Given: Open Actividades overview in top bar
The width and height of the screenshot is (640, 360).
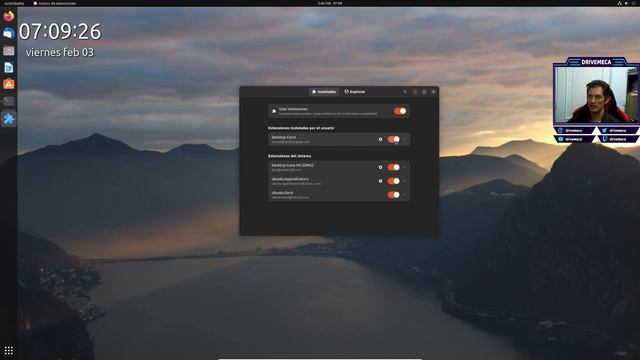Looking at the screenshot, I should [14, 3].
